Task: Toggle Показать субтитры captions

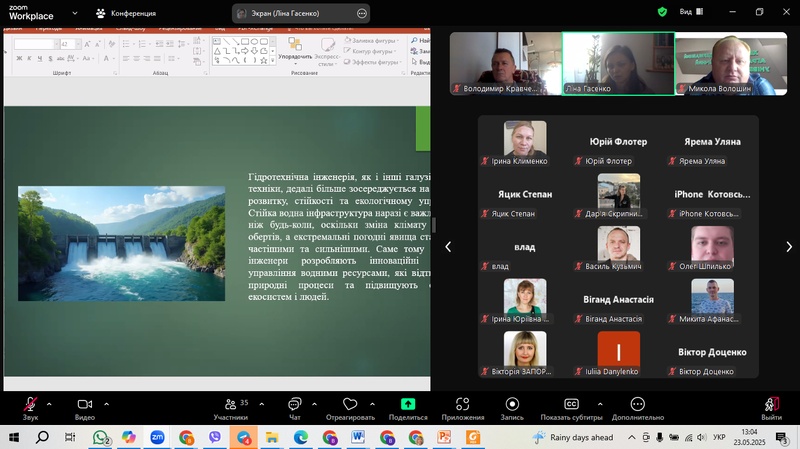Action: 571,409
